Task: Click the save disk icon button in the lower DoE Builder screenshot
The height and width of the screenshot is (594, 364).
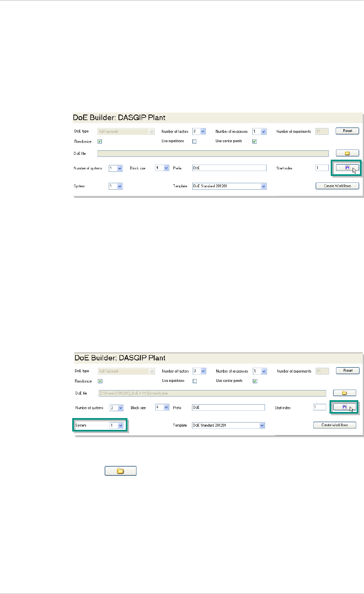Action: point(345,407)
